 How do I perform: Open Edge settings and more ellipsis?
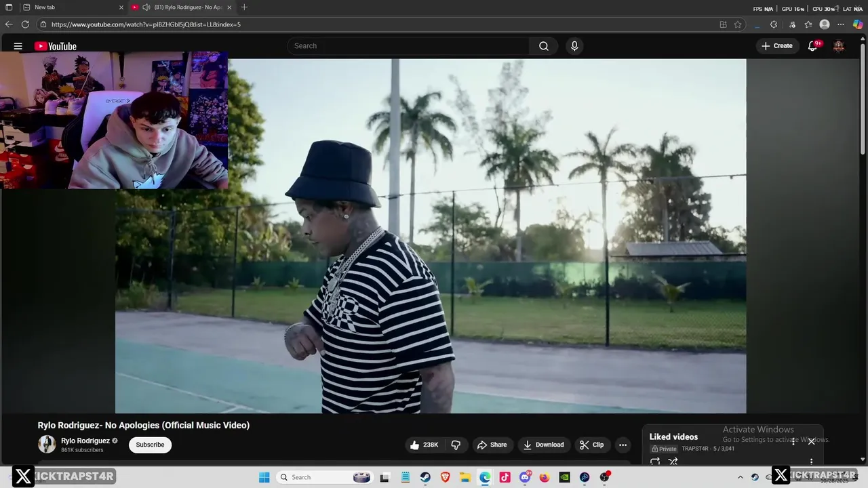842,24
